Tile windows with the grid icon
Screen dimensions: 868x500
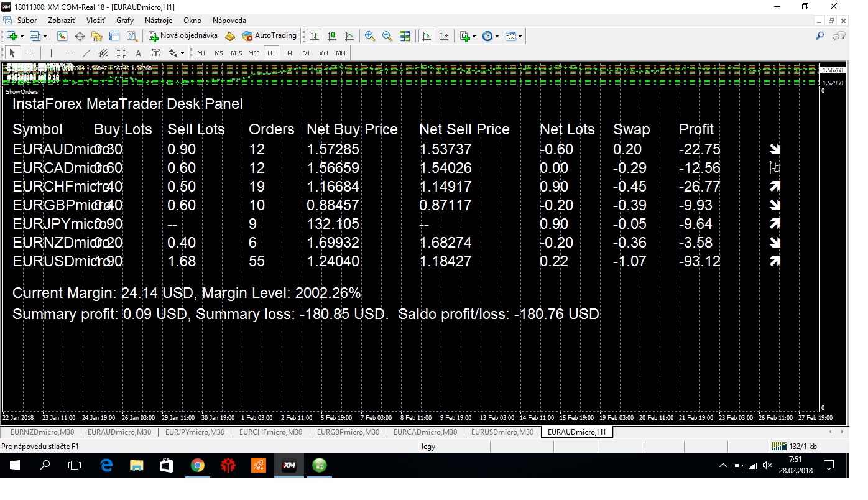(405, 36)
